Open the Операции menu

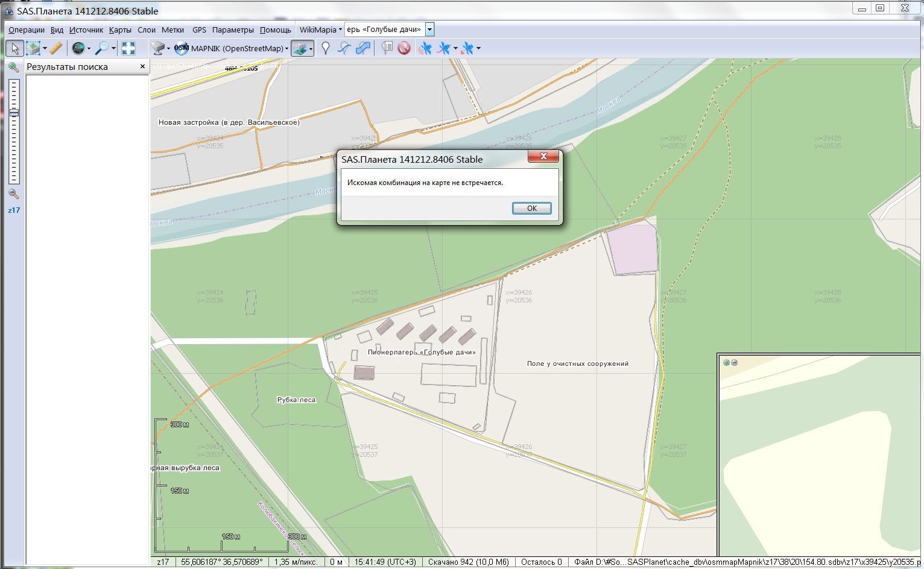click(x=27, y=30)
